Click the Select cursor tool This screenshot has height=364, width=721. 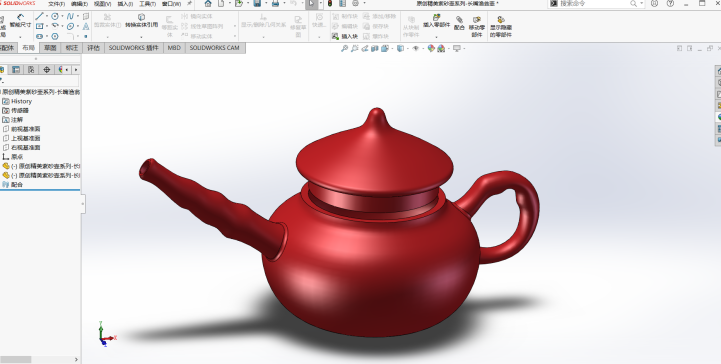pyautogui.click(x=312, y=4)
